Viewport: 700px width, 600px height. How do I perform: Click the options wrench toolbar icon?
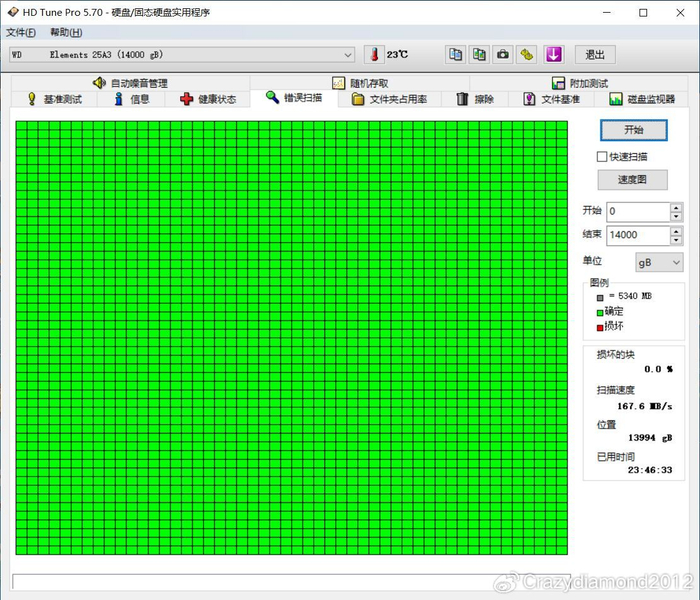pos(527,54)
